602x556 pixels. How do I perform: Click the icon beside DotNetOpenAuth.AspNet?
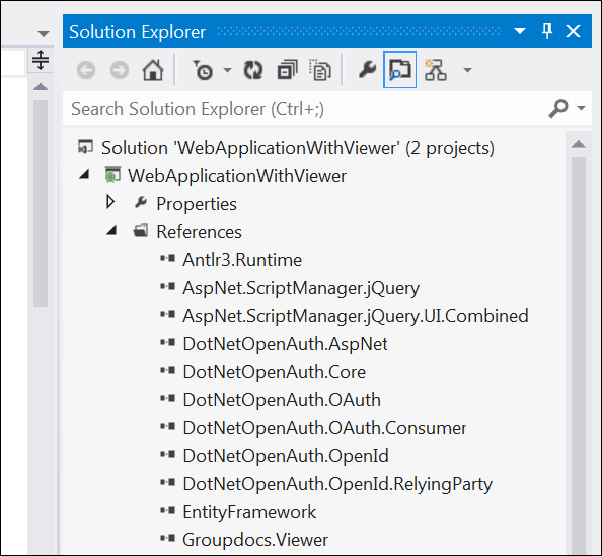coord(167,343)
